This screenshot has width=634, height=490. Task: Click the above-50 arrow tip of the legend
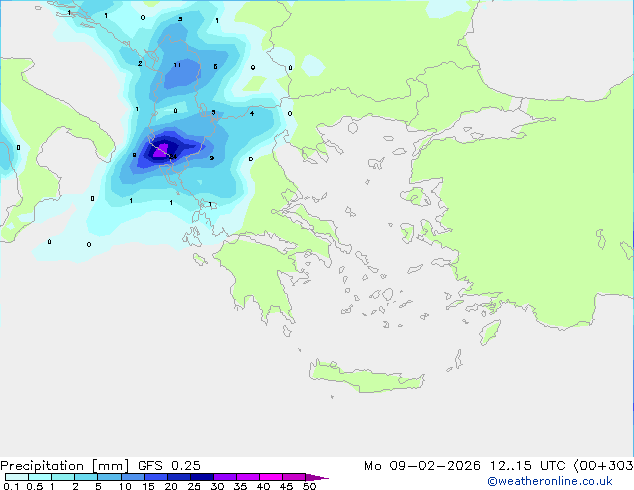click(x=317, y=477)
